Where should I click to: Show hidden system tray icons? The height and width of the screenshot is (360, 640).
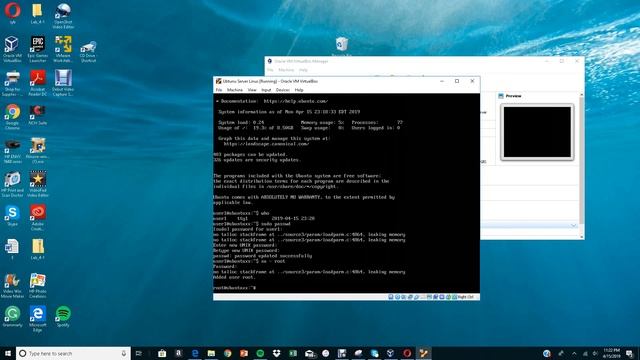[x=574, y=353]
